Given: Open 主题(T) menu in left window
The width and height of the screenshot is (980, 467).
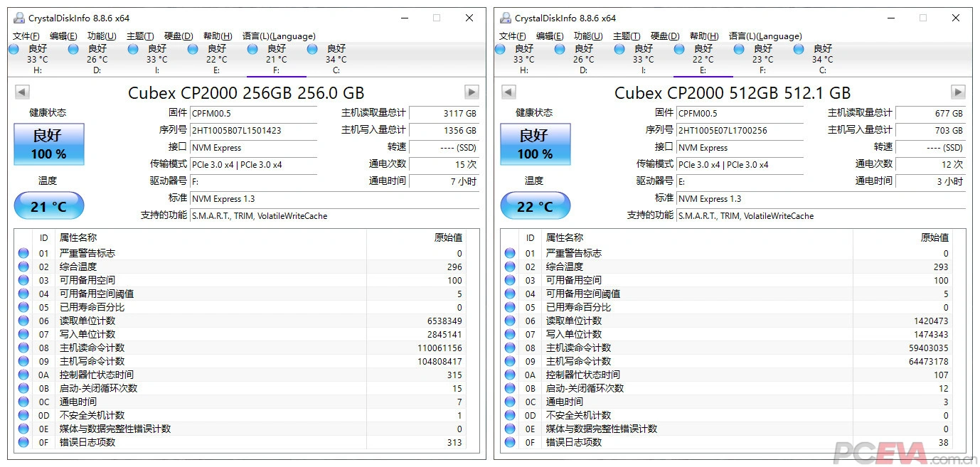Looking at the screenshot, I should [x=140, y=36].
